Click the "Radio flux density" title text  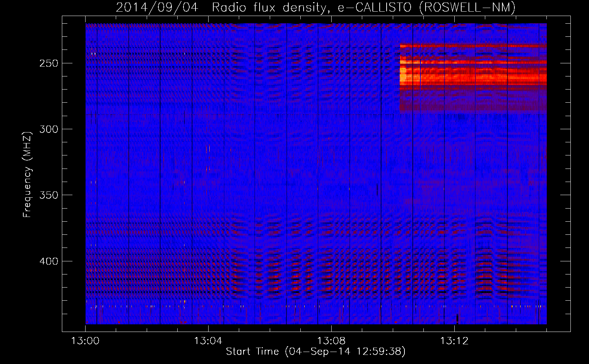[269, 7]
